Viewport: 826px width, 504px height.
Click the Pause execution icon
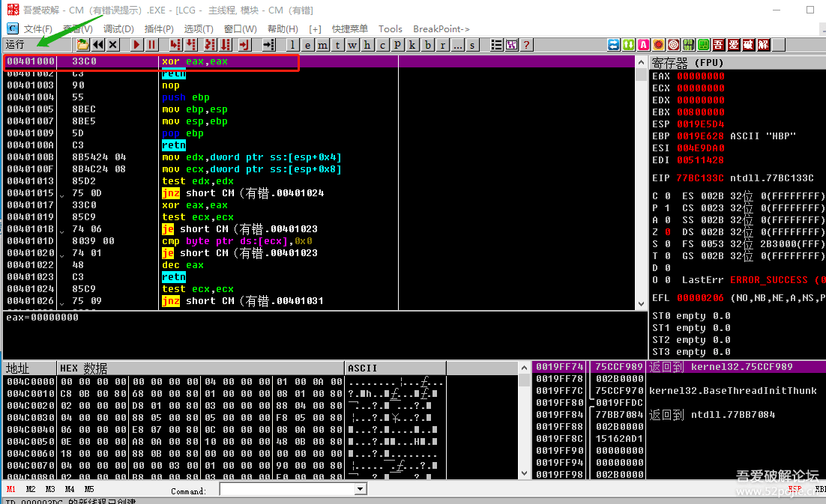tap(152, 45)
